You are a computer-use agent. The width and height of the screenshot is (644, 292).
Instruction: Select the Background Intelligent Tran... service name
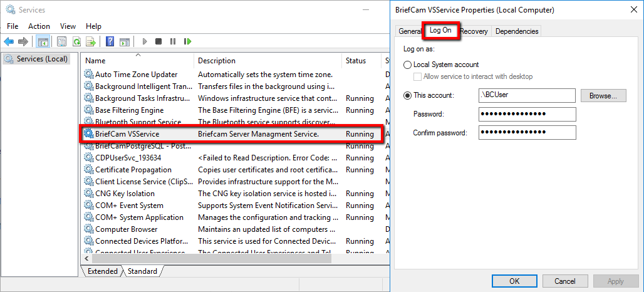coord(143,86)
